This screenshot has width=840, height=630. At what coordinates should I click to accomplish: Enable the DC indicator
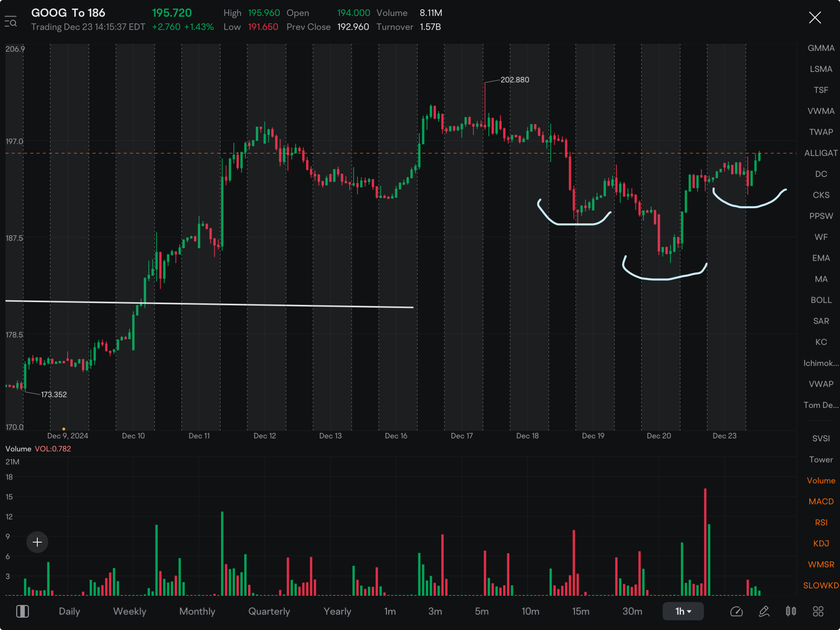[x=821, y=174]
